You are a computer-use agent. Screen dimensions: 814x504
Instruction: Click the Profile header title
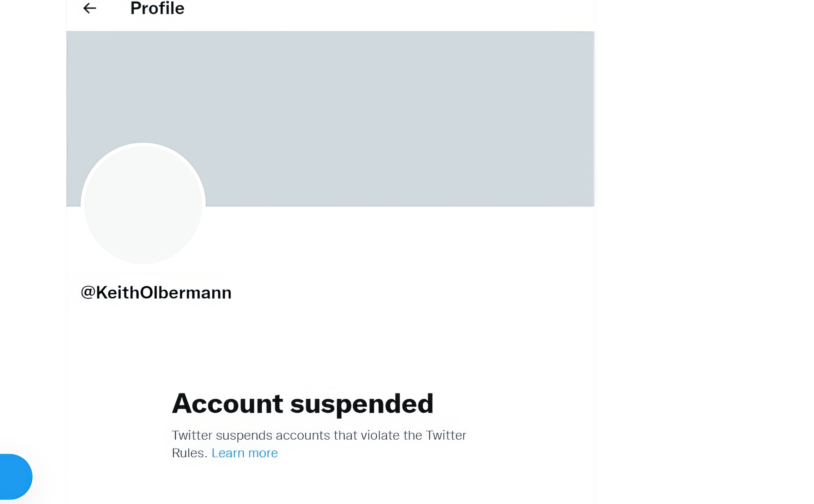(x=157, y=8)
